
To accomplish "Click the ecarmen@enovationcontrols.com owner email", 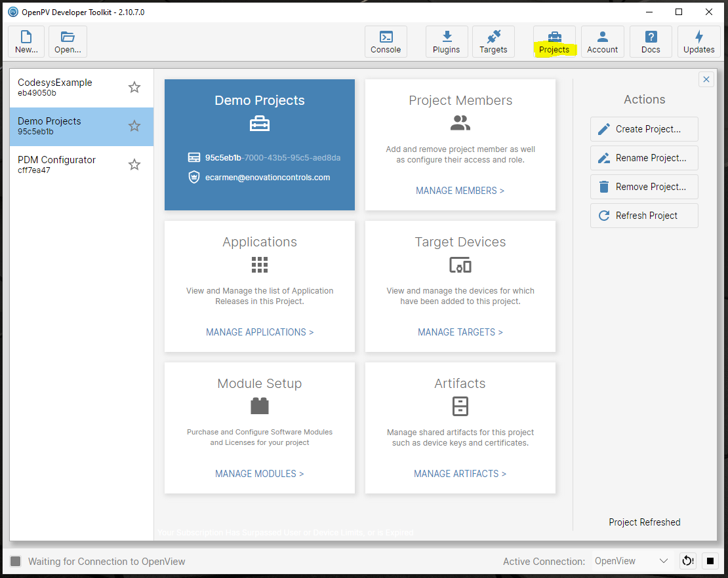I will [268, 177].
